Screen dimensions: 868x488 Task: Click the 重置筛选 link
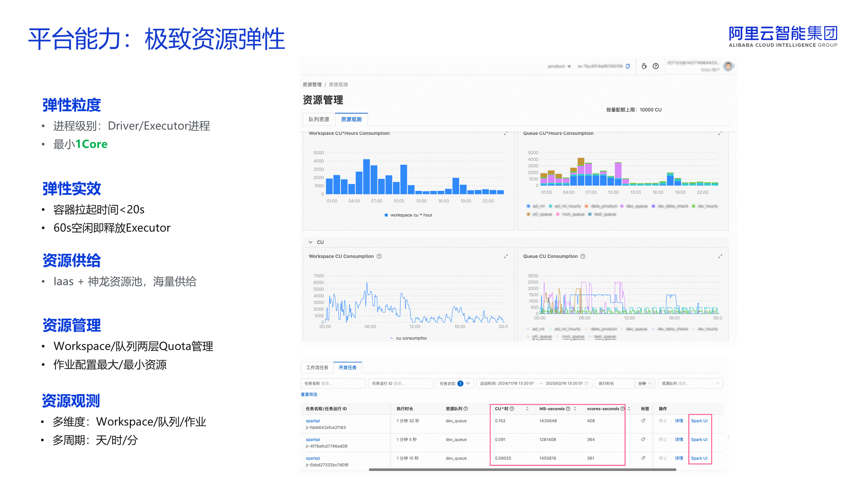309,394
